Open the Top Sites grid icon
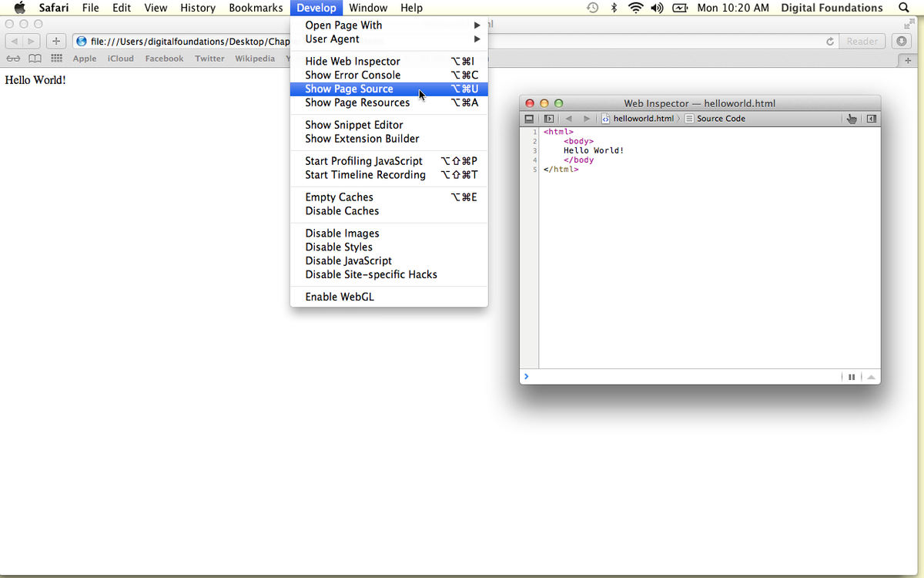The height and width of the screenshot is (578, 924). coord(56,59)
